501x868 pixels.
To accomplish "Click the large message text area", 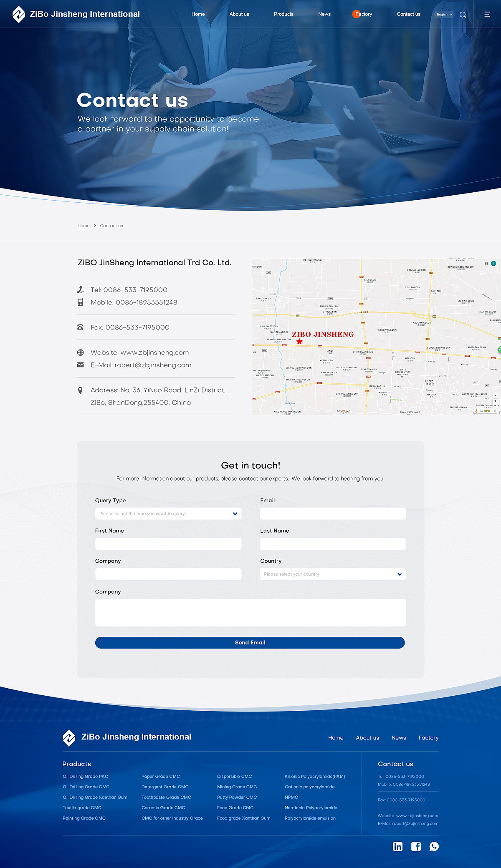I will 250,612.
